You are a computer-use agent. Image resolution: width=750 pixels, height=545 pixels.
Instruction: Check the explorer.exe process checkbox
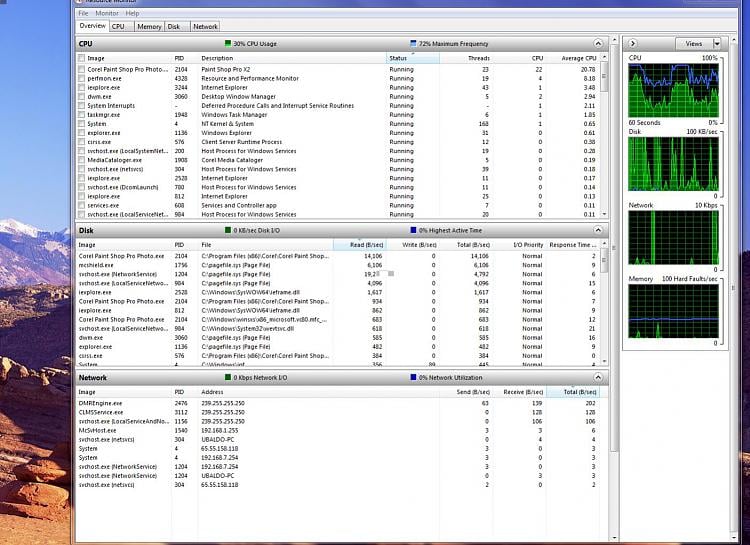point(81,133)
